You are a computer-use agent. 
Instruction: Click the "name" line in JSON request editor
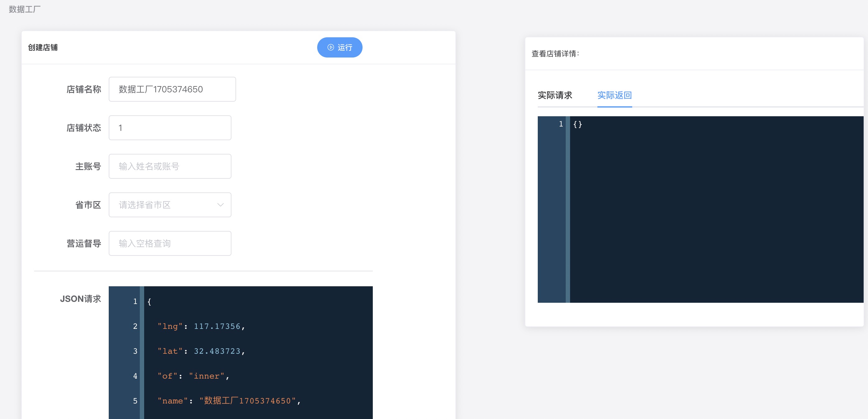point(229,401)
